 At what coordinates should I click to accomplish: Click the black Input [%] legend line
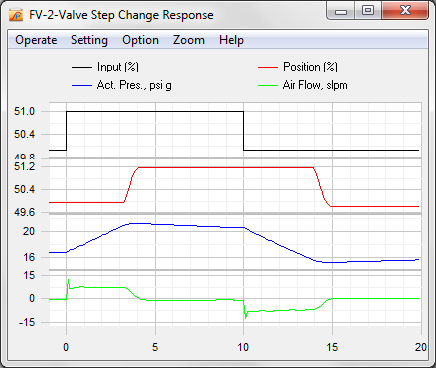82,67
